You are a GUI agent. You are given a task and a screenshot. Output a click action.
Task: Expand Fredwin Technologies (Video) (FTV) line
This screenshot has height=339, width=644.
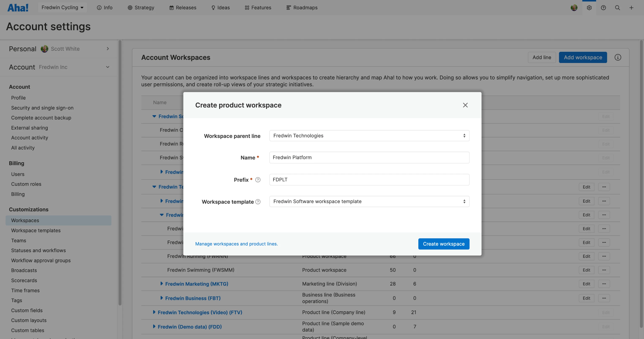coord(154,312)
